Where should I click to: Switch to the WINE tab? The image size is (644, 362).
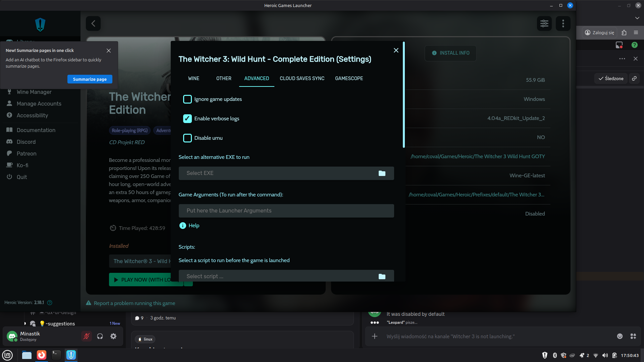(194, 78)
